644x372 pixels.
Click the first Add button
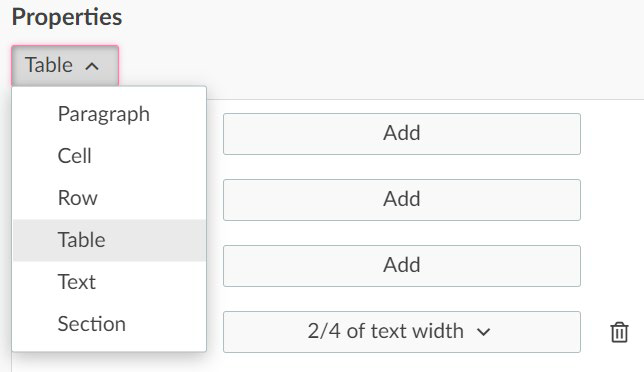[402, 134]
